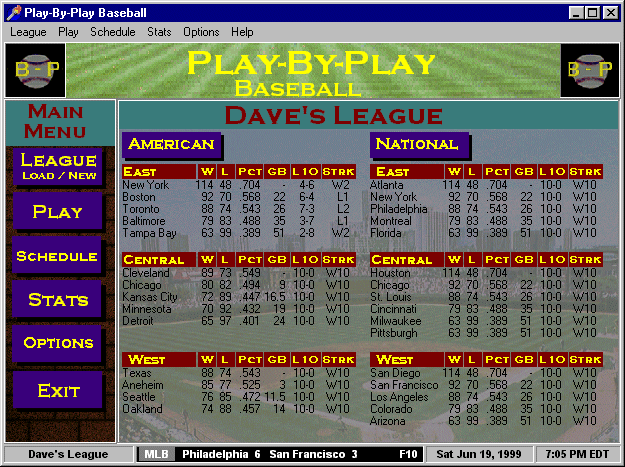Image resolution: width=625 pixels, height=467 pixels.
Task: Open the Play menu in the menu bar
Action: [68, 32]
